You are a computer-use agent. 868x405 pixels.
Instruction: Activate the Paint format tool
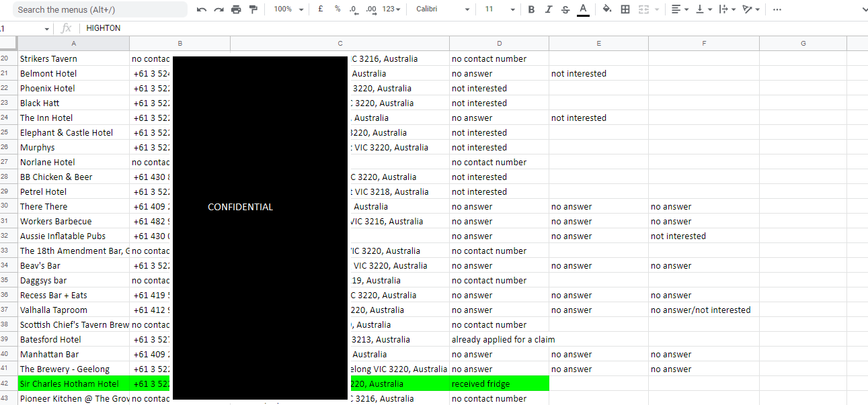pos(253,9)
